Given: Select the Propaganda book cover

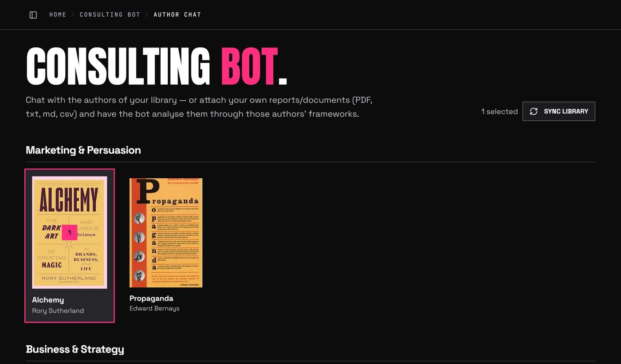Looking at the screenshot, I should (x=166, y=233).
